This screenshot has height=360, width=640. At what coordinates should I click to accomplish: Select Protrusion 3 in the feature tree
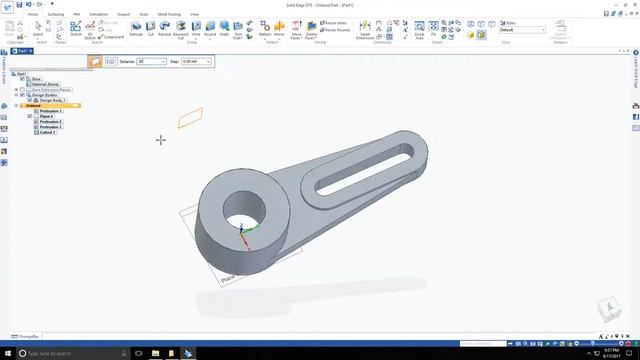tap(48, 127)
